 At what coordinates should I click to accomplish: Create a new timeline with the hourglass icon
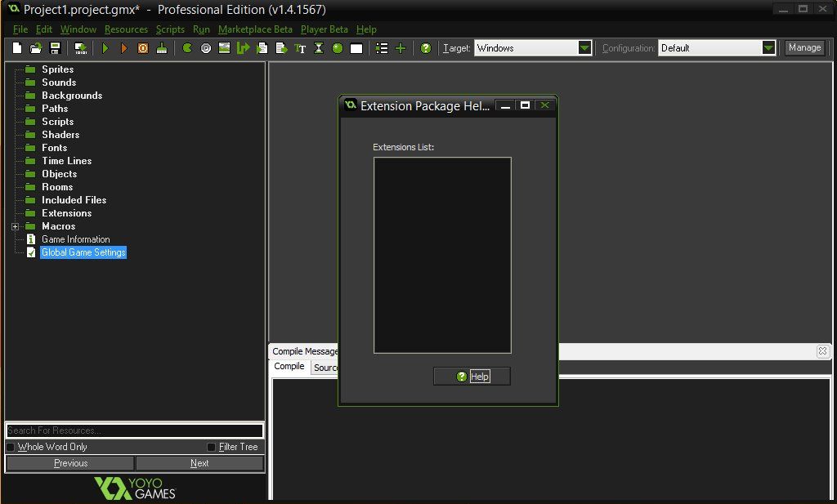(x=319, y=49)
